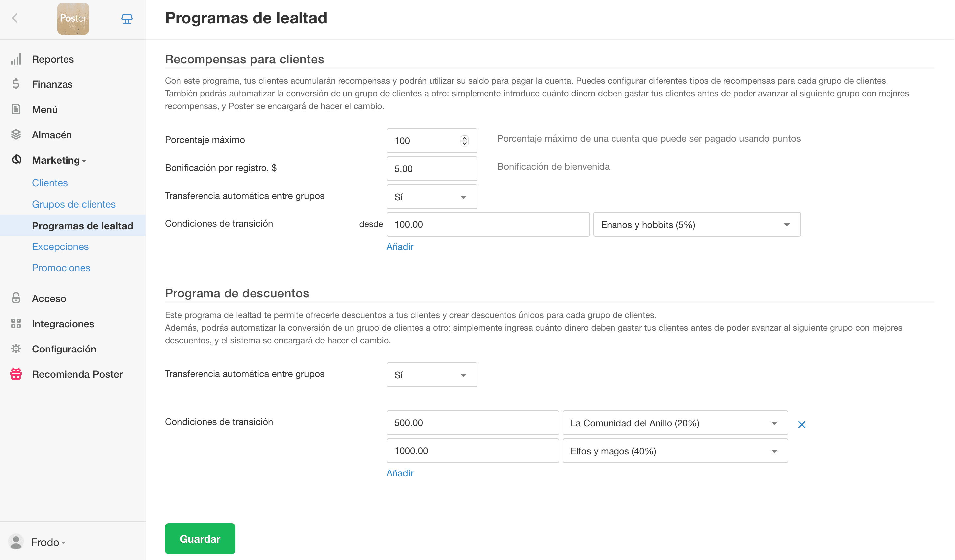Click the Menú document icon
The image size is (955, 560).
tap(16, 109)
